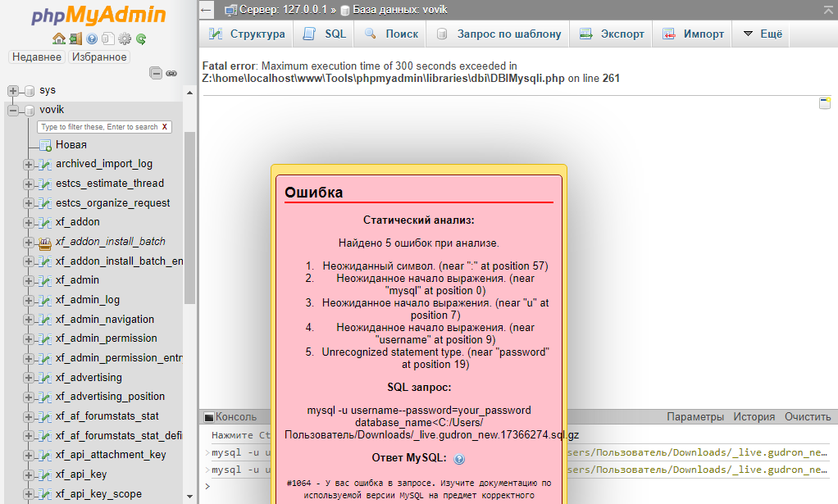Open the Импорт tab
Screen dimensions: 838x504
pyautogui.click(x=693, y=34)
